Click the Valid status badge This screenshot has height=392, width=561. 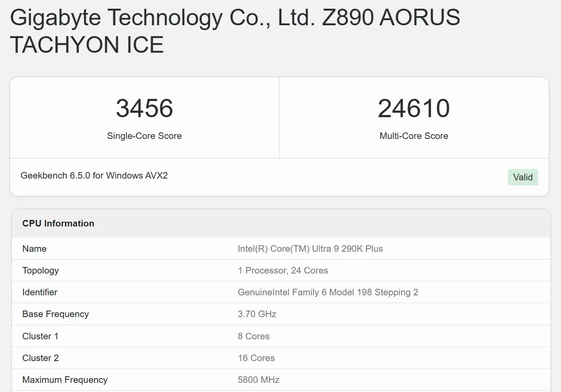click(x=523, y=177)
